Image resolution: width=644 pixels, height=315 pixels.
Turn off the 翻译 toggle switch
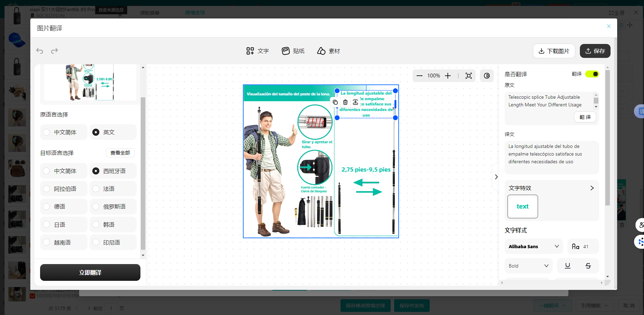tap(592, 74)
